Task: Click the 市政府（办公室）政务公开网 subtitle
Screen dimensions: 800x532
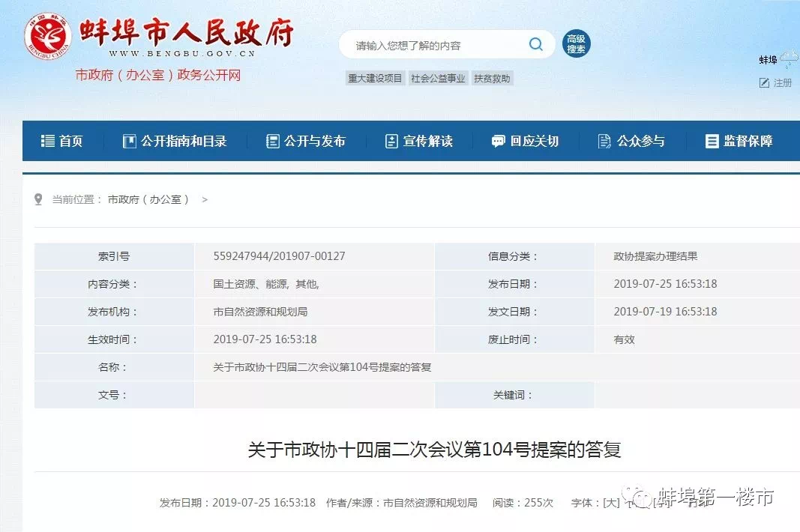Action: pos(158,75)
